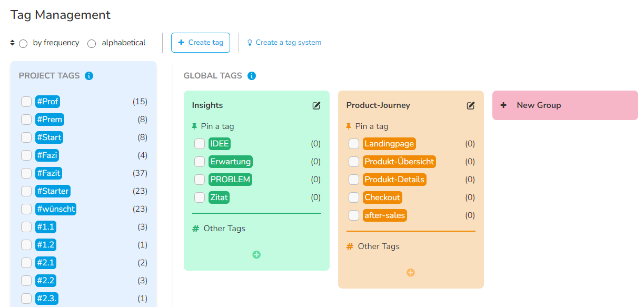This screenshot has height=307, width=644.
Task: Click the #wünscht tag label in Project Tags
Action: (55, 209)
